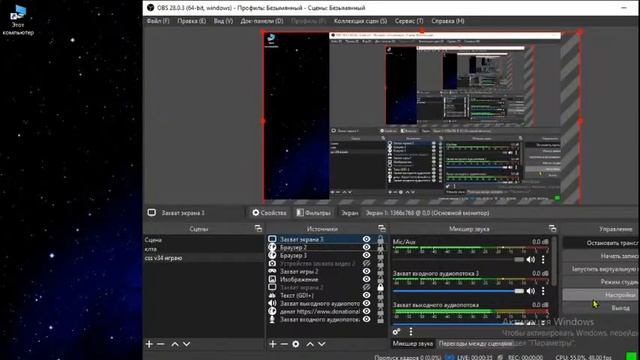Open Настройки in Управление panel

click(601, 295)
